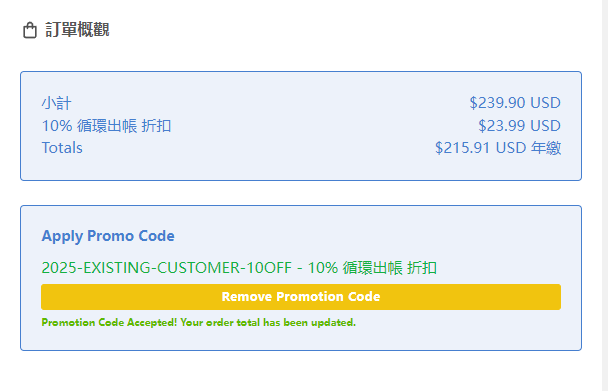Click the 訂單概觀 heading
The width and height of the screenshot is (608, 391).
pyautogui.click(x=77, y=29)
